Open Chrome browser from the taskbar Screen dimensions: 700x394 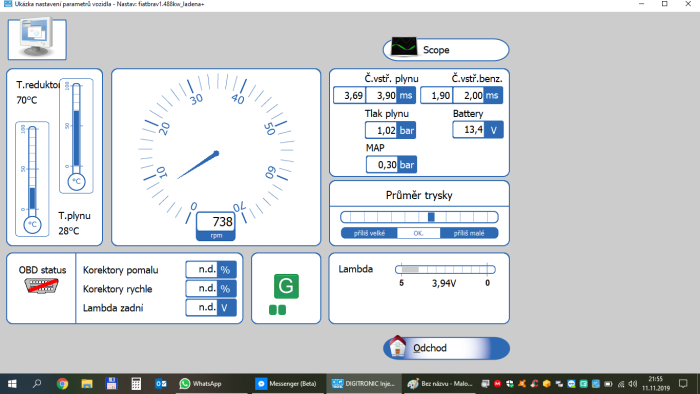(62, 384)
